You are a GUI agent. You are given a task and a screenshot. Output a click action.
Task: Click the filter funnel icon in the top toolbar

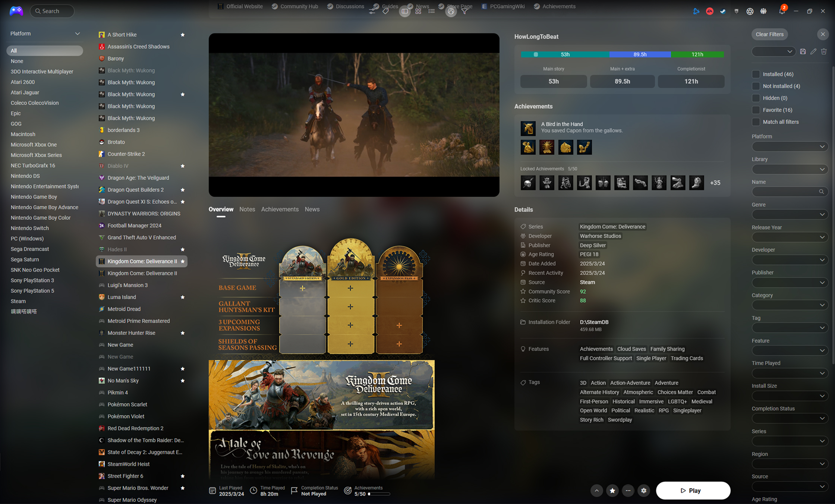(464, 11)
